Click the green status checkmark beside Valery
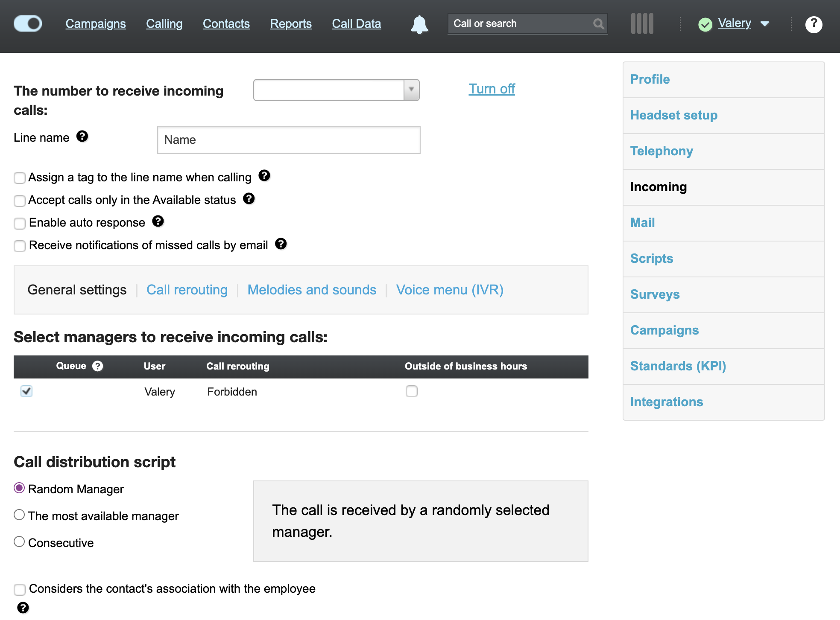The image size is (840, 620). (x=705, y=23)
